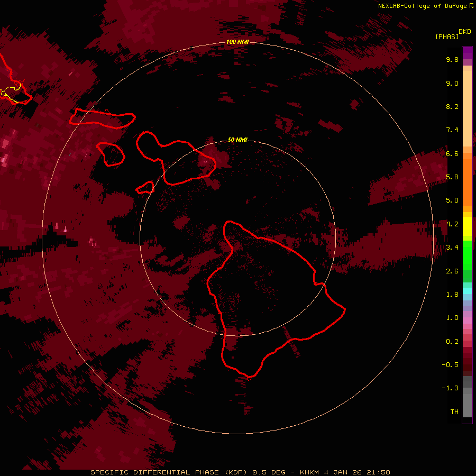Click the 5.8 scale value
The height and width of the screenshot is (476, 476).
click(452, 177)
